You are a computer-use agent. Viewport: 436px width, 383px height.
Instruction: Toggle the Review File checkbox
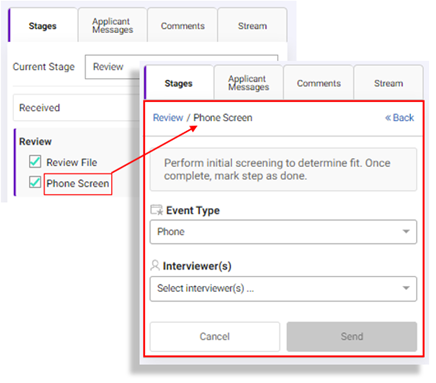tap(35, 162)
